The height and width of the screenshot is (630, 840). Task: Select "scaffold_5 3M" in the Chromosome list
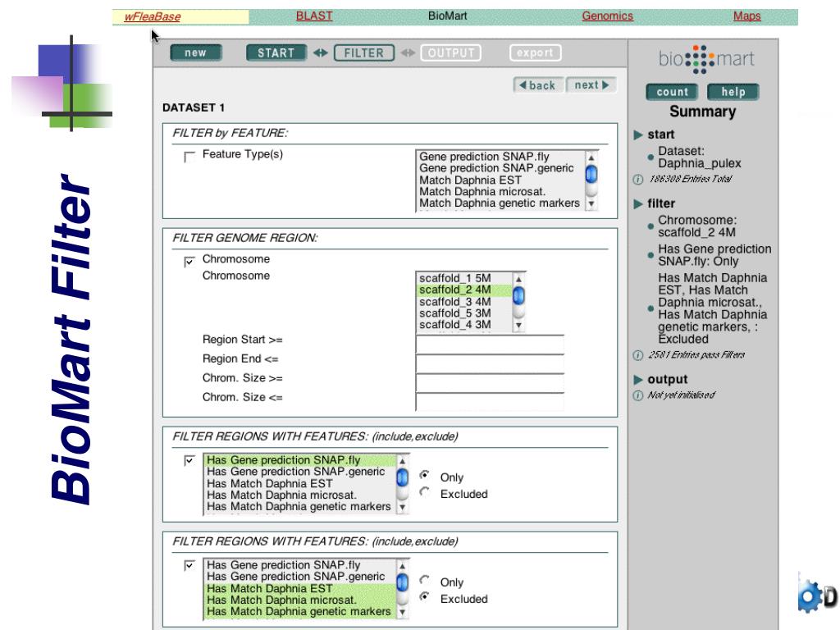[464, 313]
